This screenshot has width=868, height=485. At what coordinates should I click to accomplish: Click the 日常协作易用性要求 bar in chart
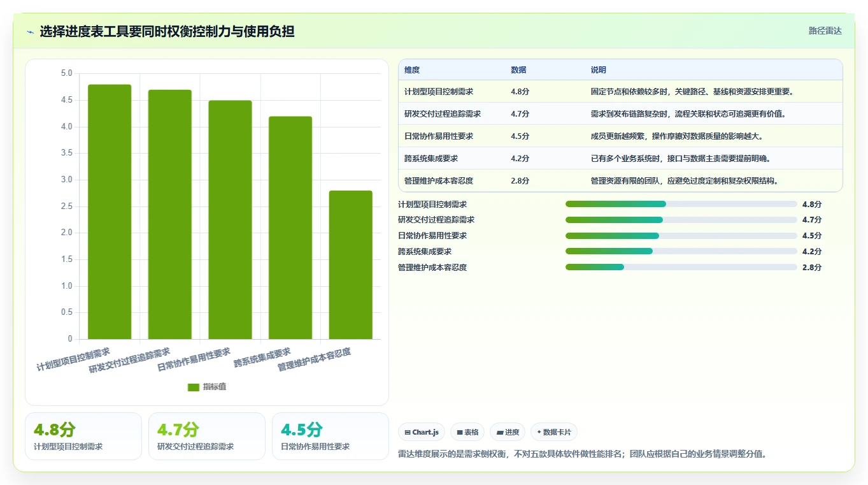[x=230, y=220]
